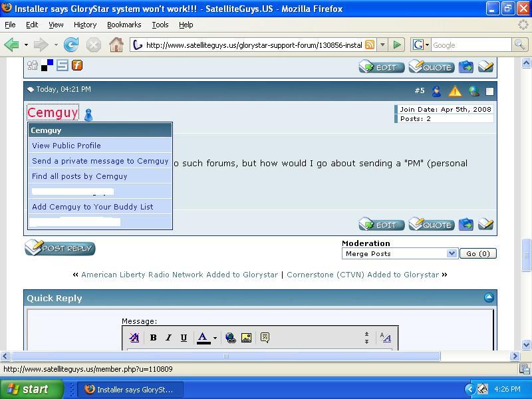Collapse the Quick Reply section

(x=489, y=297)
